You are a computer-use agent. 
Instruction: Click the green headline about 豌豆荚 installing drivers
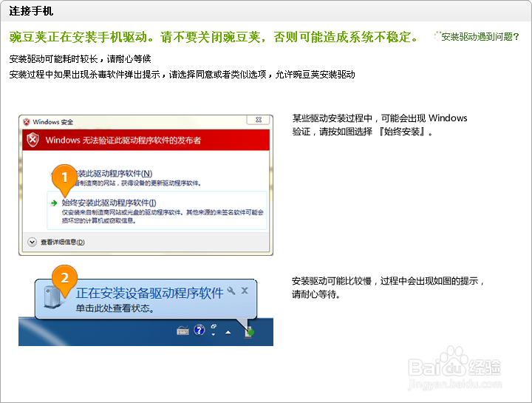pos(214,37)
